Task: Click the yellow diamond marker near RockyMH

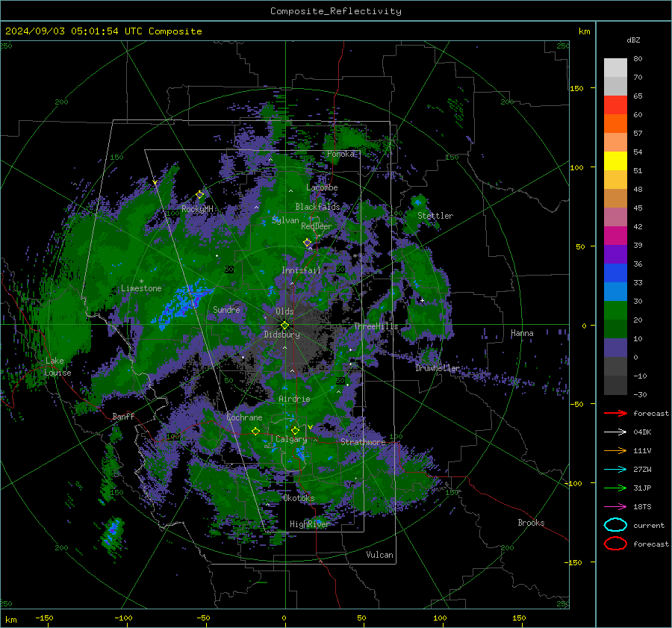Action: coord(199,195)
